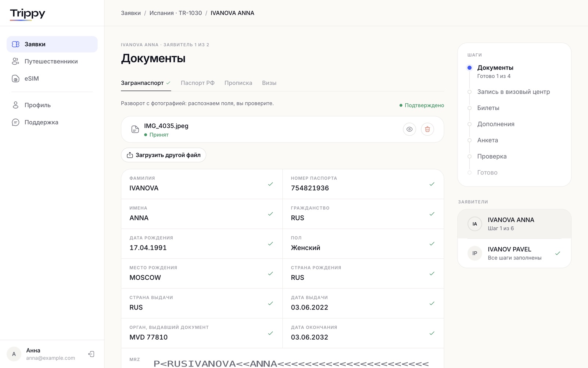Click passport number 754821936 field
This screenshot has height=368, width=588.
(x=363, y=184)
